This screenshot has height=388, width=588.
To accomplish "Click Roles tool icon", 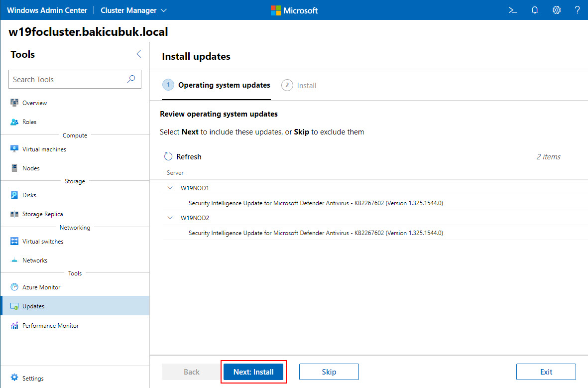I will (14, 122).
